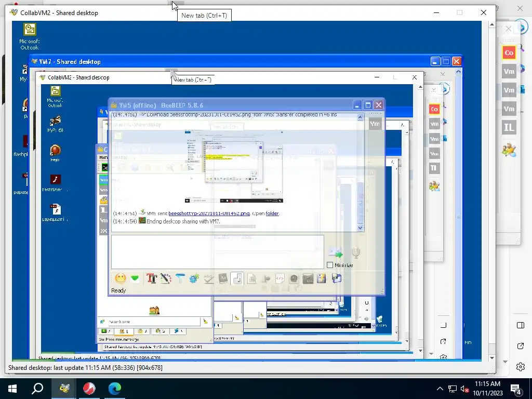Click the highlighted note icon in chat toolbar
The height and width of the screenshot is (399, 532).
click(x=237, y=278)
